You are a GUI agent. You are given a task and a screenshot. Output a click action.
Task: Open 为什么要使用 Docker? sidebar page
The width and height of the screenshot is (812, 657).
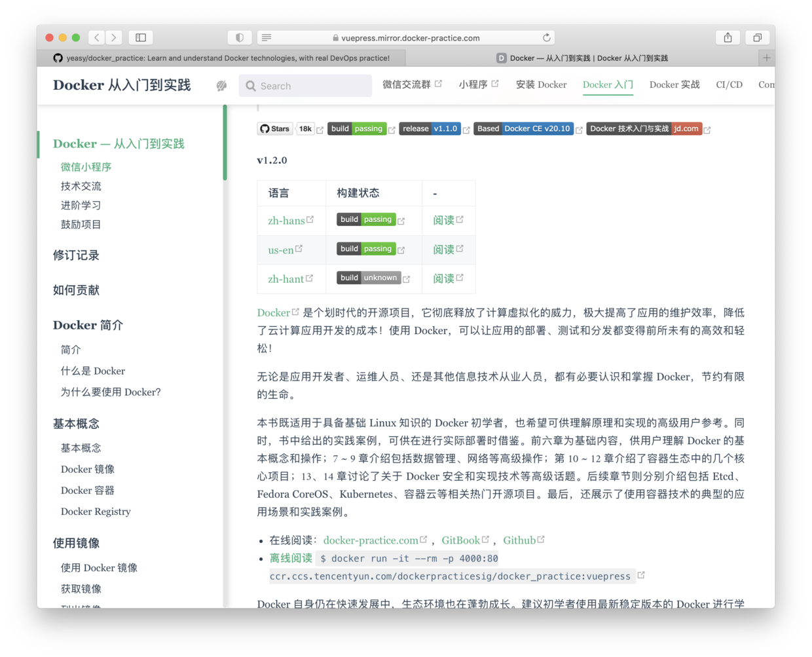tap(110, 392)
